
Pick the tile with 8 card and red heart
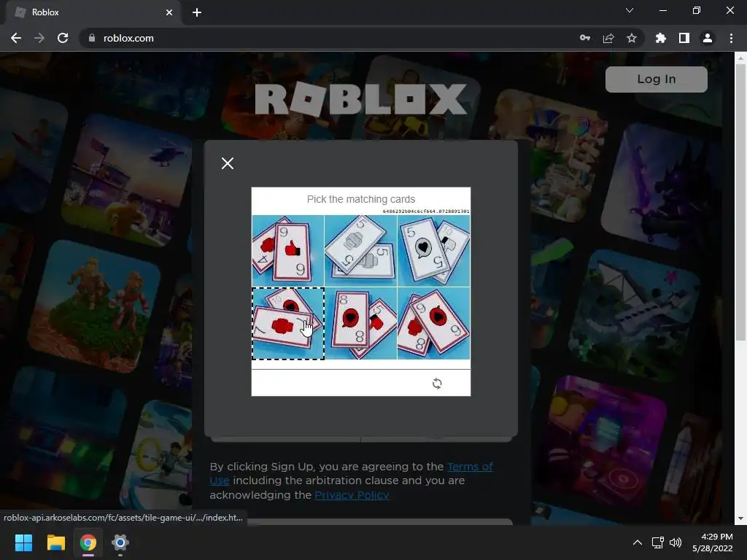click(x=360, y=323)
